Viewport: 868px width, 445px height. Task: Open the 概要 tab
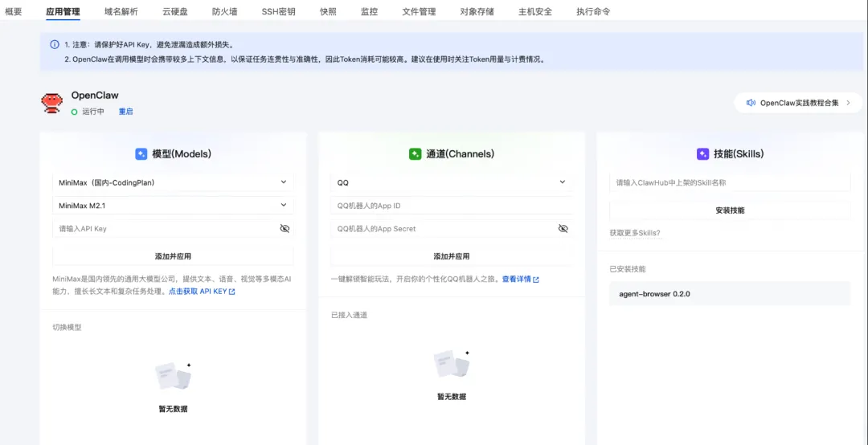[x=14, y=11]
